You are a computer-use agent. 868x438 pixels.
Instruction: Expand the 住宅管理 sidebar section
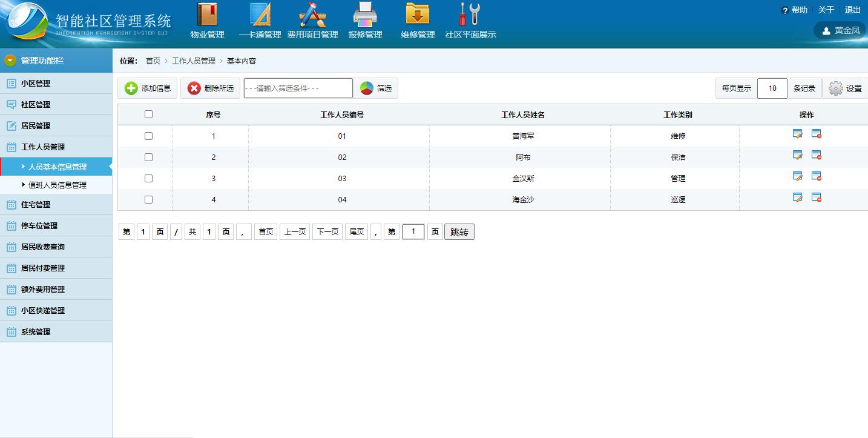point(36,205)
